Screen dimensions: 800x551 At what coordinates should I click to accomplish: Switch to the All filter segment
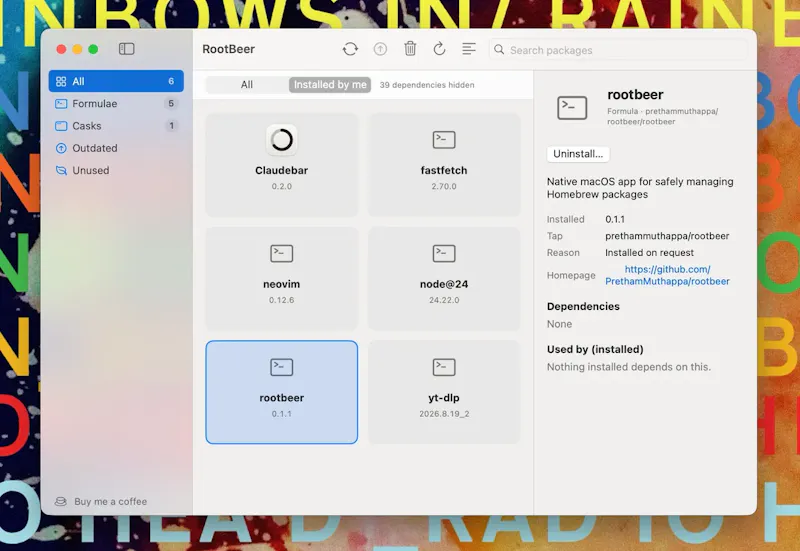tap(247, 85)
